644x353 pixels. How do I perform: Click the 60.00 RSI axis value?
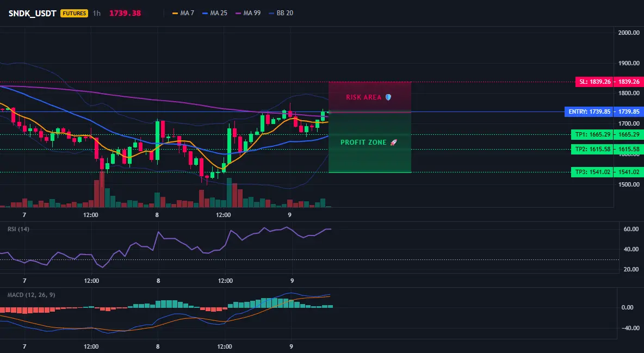point(631,229)
